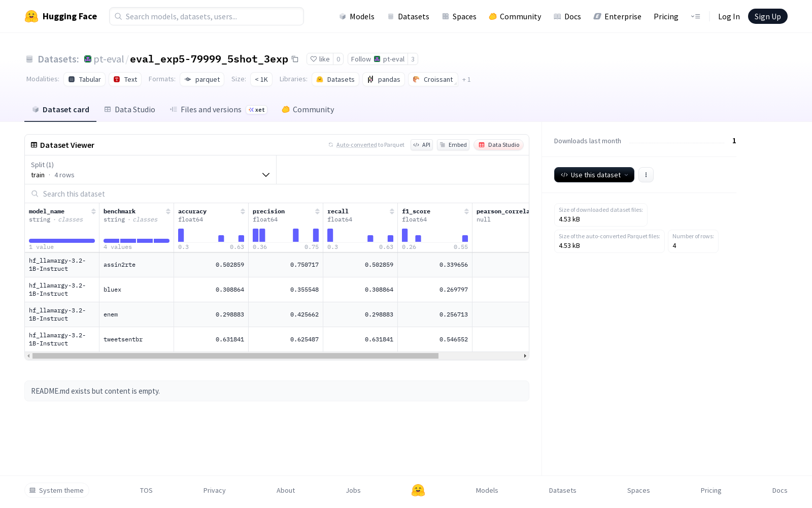812x508 pixels.
Task: Open the About footer link
Action: pos(286,490)
